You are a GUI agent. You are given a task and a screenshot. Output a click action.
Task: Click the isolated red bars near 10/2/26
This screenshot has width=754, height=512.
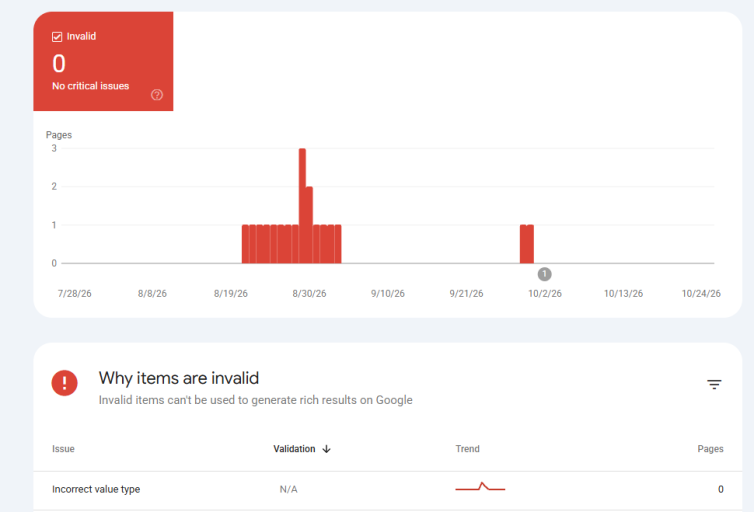[527, 244]
